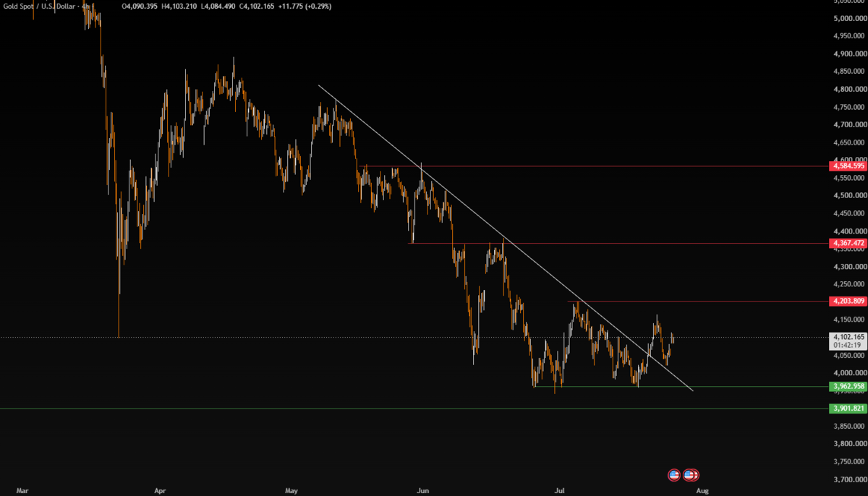
Task: Open the Gold Spot / U.S. Dollar symbol title
Action: [x=41, y=7]
